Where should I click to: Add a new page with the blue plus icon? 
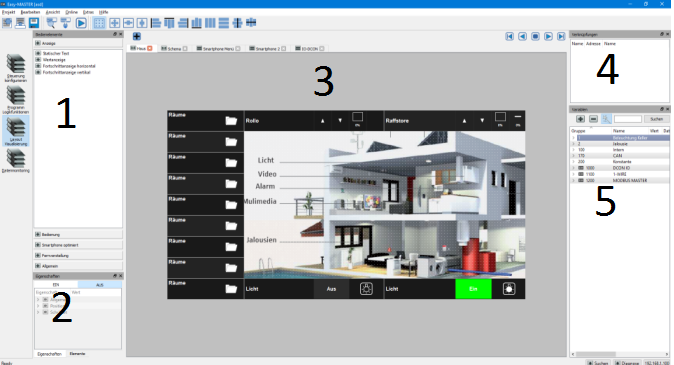click(137, 37)
